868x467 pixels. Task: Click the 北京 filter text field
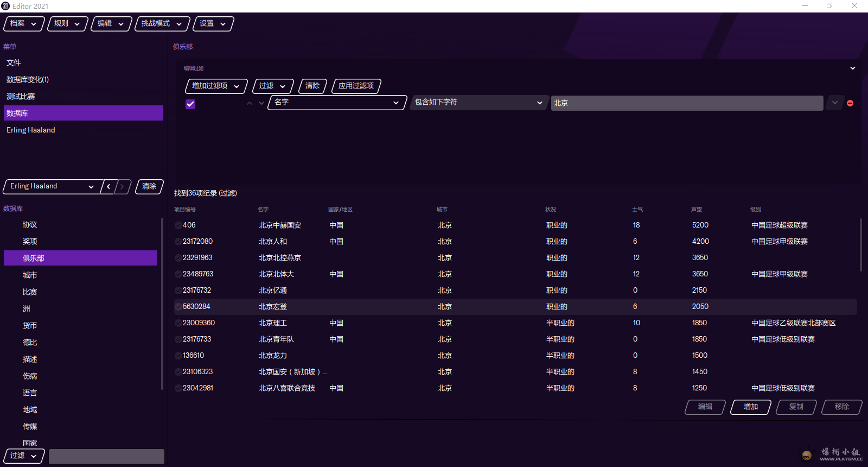(x=687, y=103)
